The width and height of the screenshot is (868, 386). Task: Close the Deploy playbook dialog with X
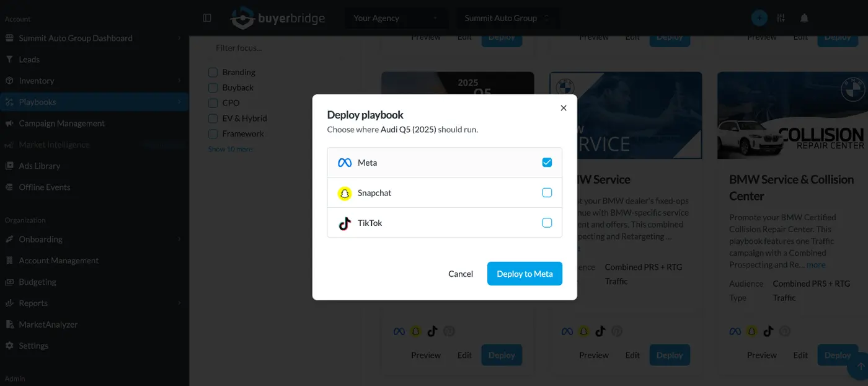[564, 108]
